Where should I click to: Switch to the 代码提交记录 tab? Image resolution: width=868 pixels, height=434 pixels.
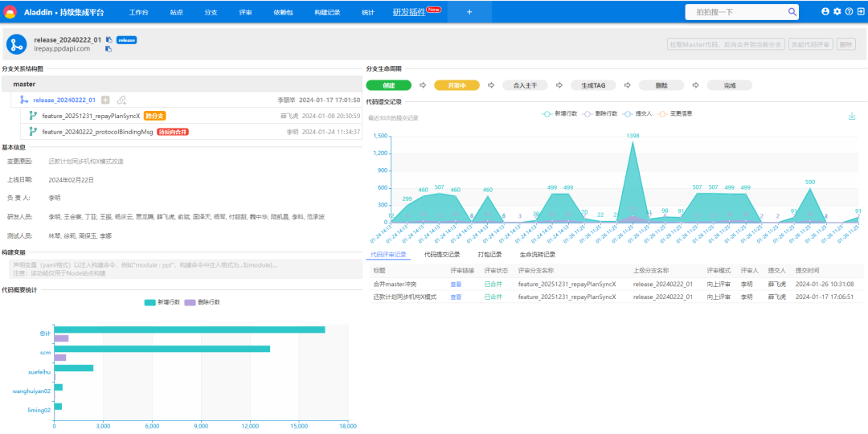coord(442,255)
